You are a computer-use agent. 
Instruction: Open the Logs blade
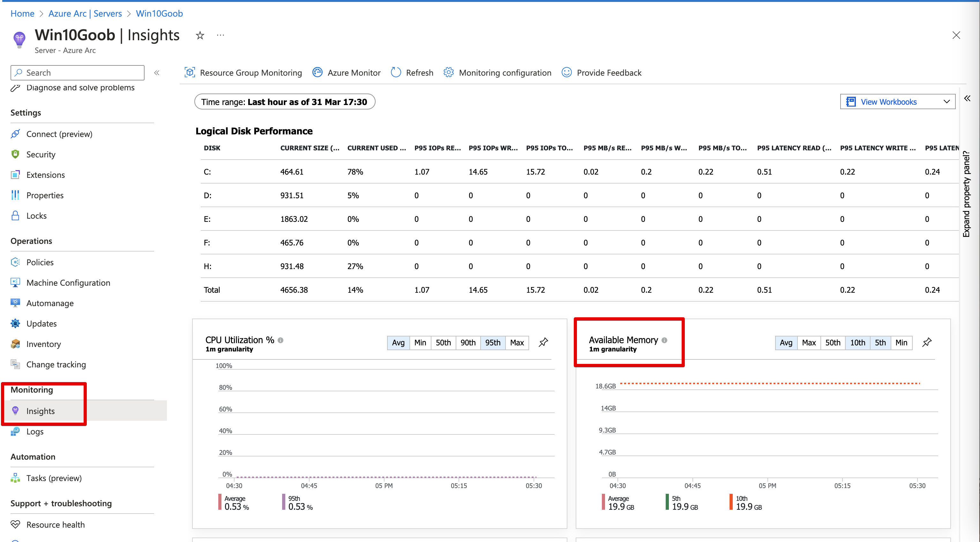pyautogui.click(x=35, y=431)
